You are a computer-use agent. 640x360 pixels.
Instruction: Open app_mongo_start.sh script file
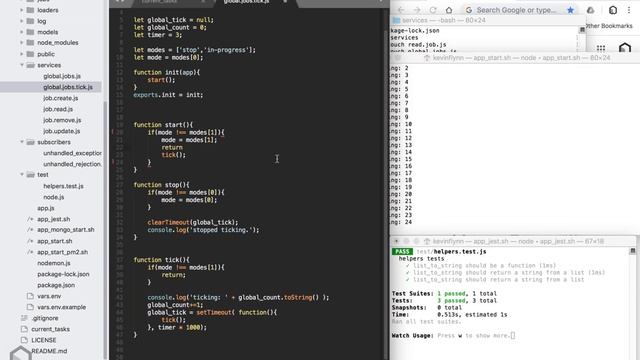click(66, 230)
